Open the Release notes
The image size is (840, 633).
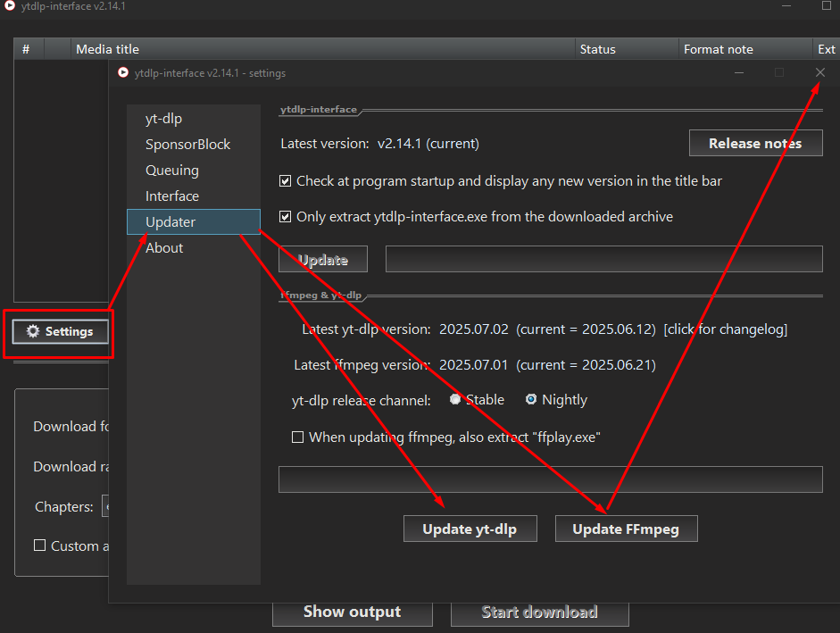pyautogui.click(x=755, y=143)
